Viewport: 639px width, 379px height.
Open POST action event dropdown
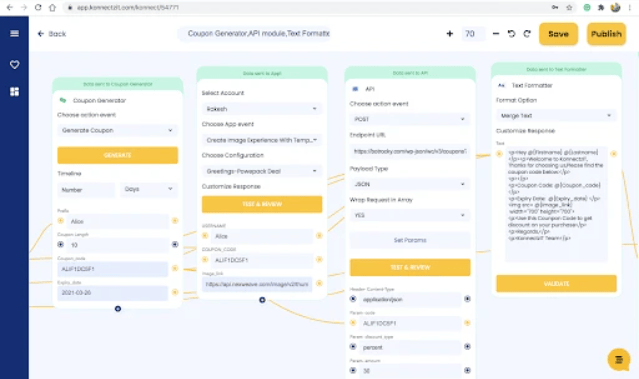[x=410, y=119]
